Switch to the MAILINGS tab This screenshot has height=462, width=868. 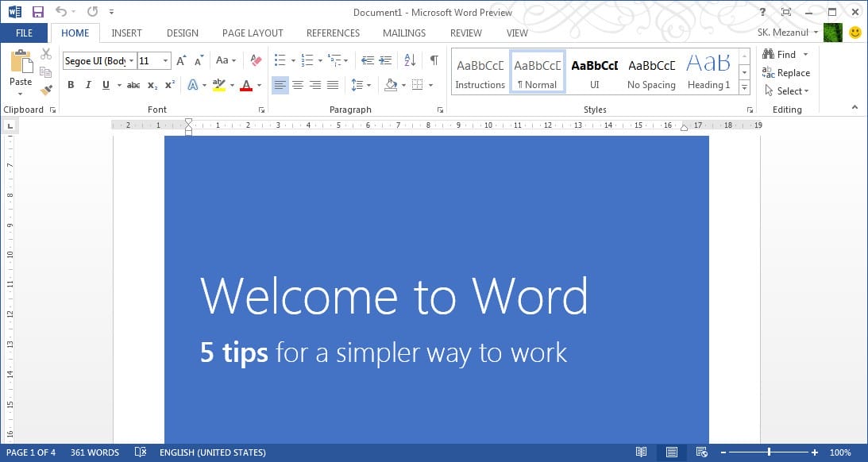pyautogui.click(x=404, y=33)
